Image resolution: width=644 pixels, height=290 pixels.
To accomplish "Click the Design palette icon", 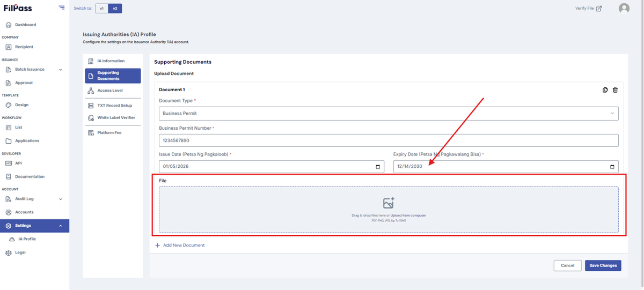I will (9, 105).
